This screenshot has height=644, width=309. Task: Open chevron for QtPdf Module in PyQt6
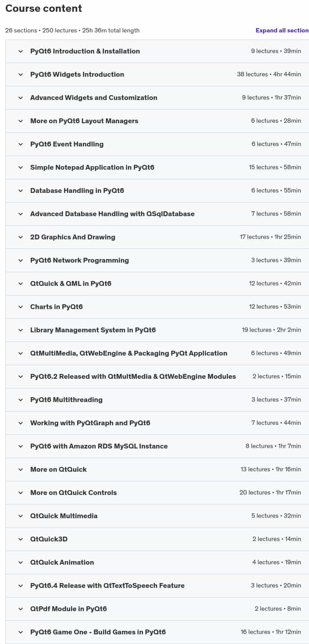point(20,609)
